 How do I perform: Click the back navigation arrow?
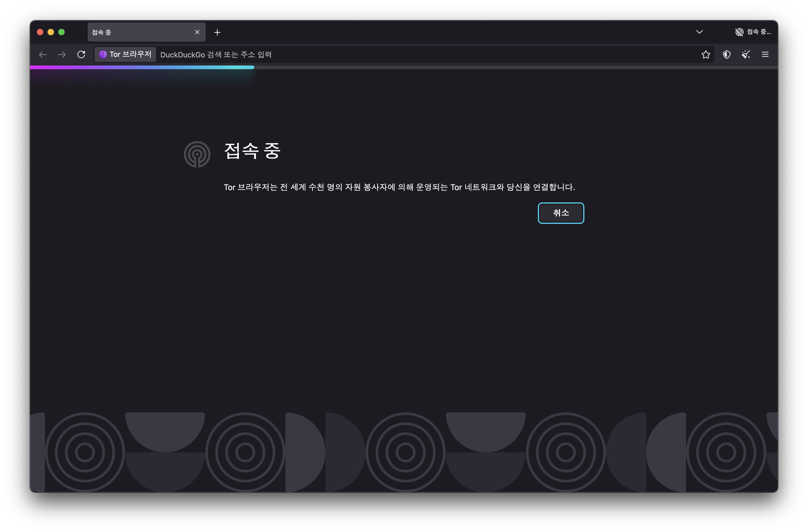(x=43, y=55)
